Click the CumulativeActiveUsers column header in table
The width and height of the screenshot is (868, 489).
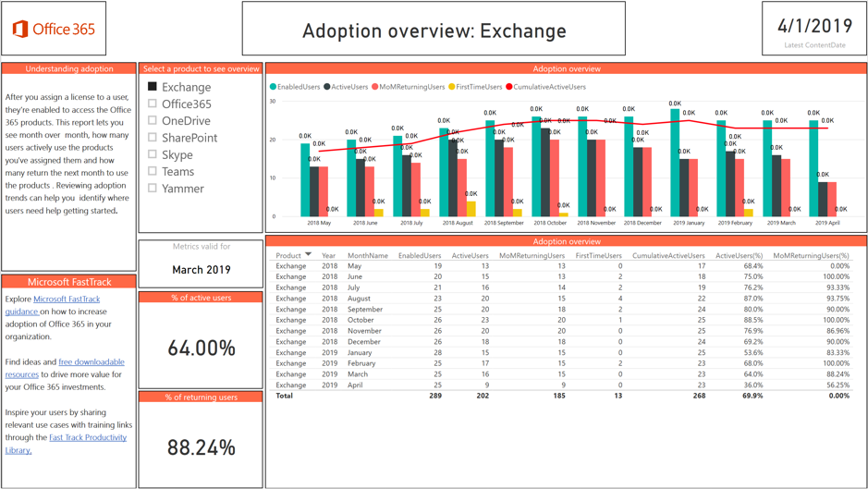[x=668, y=256]
